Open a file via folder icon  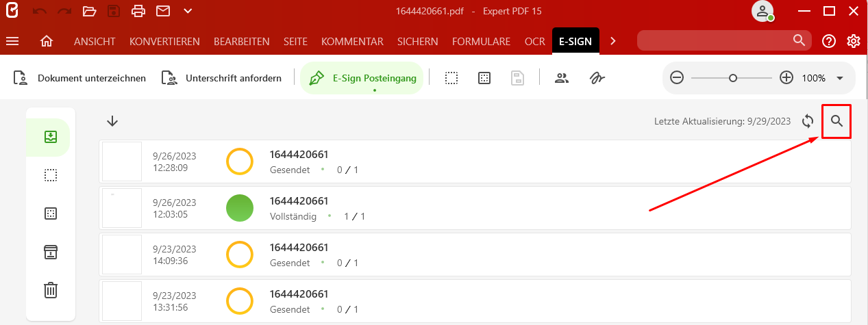(89, 11)
